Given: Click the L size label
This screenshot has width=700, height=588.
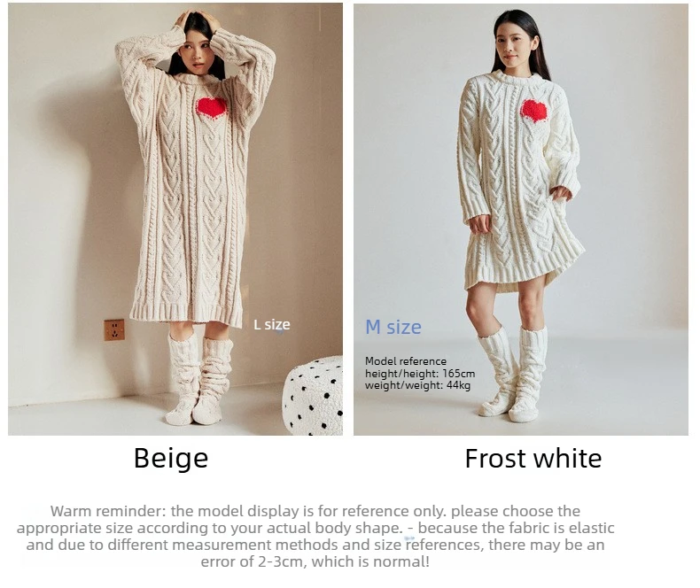Looking at the screenshot, I should tap(272, 324).
